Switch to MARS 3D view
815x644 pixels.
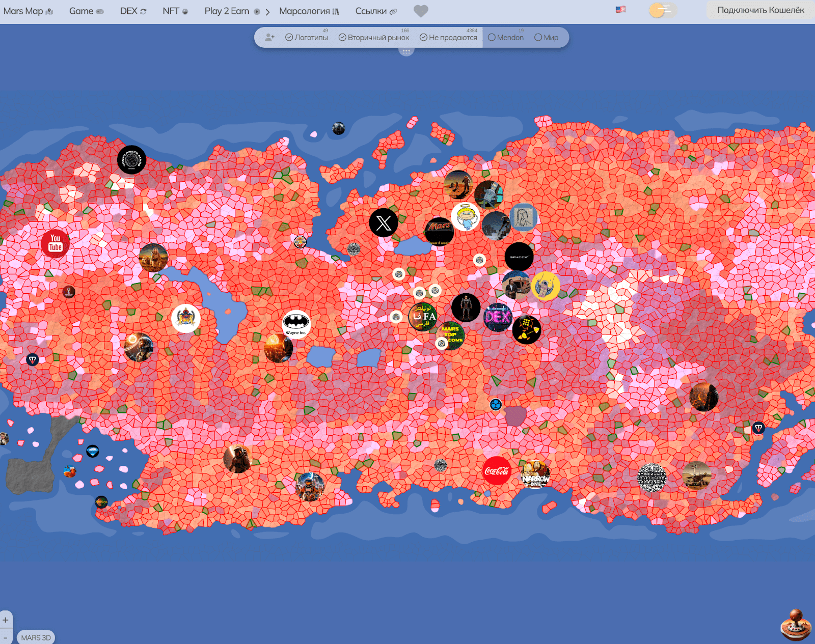tap(36, 637)
